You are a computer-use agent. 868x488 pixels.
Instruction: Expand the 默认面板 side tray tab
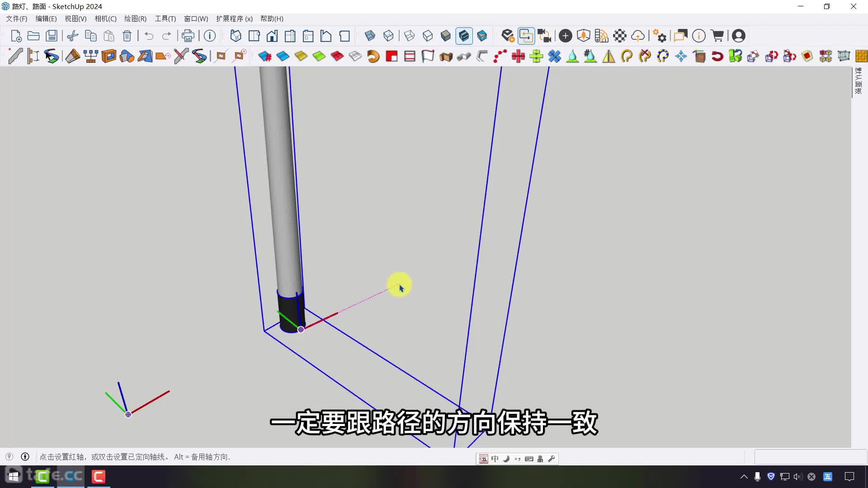[x=858, y=81]
